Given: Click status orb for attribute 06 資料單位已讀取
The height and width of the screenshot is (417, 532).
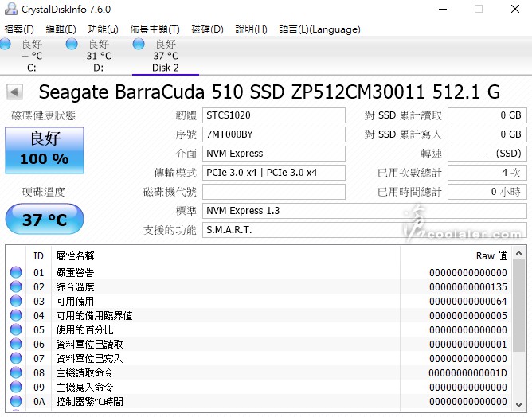Looking at the screenshot, I should pyautogui.click(x=16, y=344).
